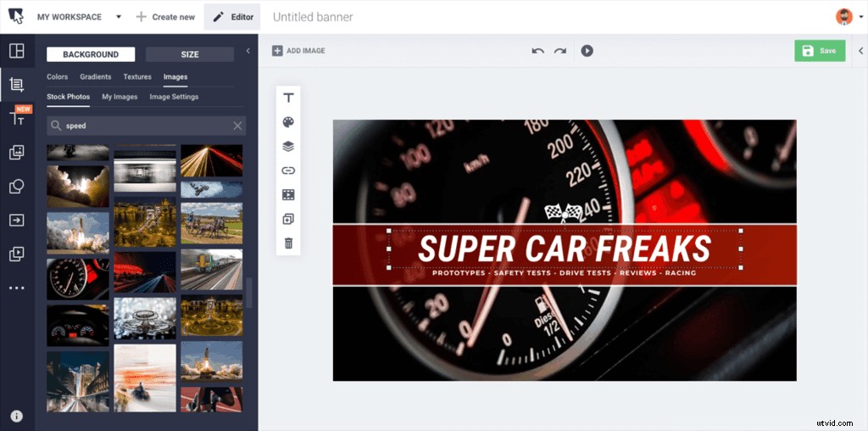
Task: Click the checkered racing flags graphic
Action: point(564,213)
